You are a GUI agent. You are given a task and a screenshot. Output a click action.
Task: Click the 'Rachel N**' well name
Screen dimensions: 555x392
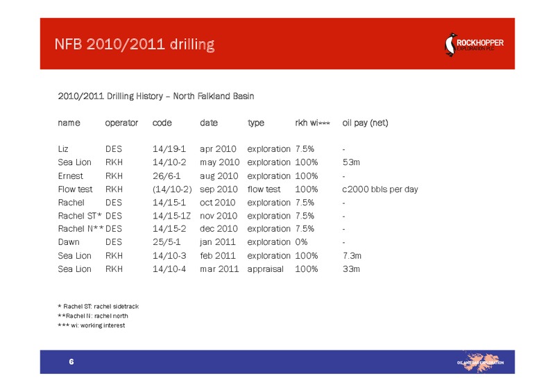(81, 229)
